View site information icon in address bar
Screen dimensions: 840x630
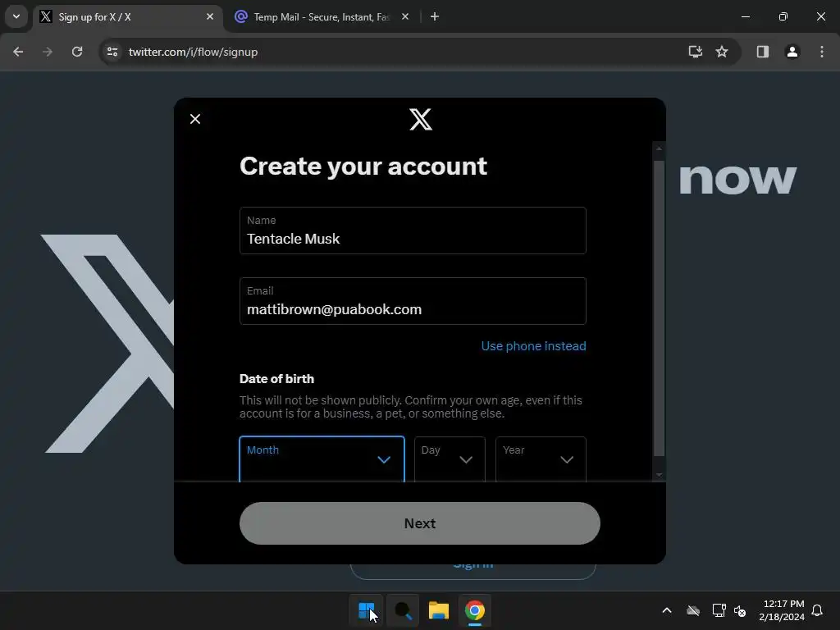point(112,52)
